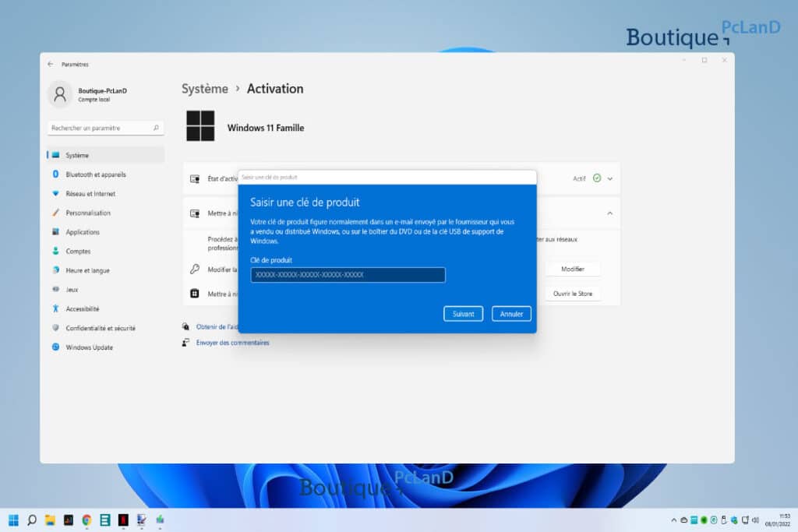Click the Accessibilité figure icon
The image size is (798, 532).
pos(55,308)
